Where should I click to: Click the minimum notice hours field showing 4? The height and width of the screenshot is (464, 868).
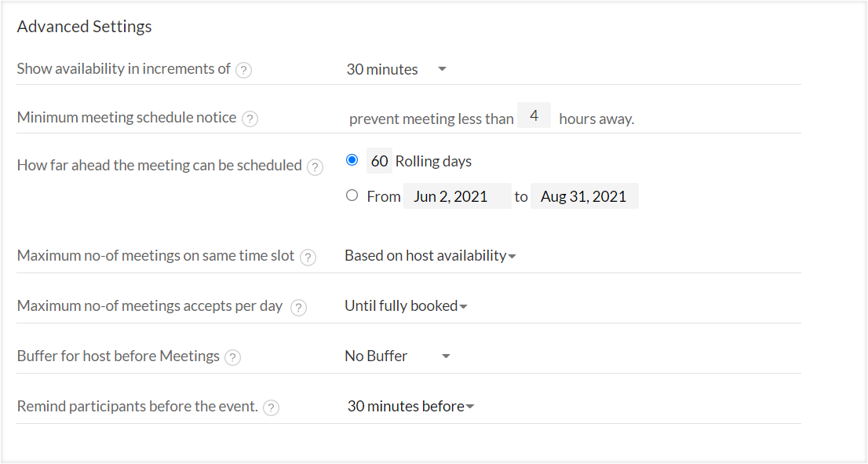[x=534, y=115]
